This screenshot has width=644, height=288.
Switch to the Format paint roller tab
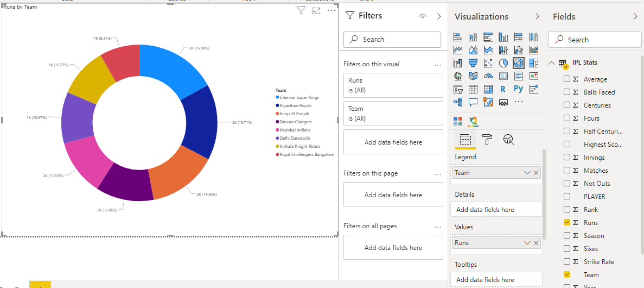pos(487,140)
